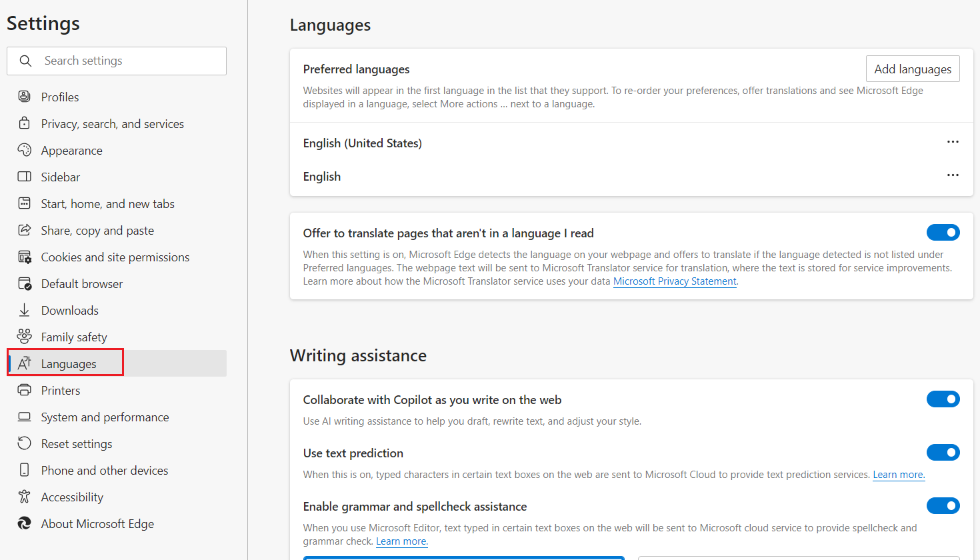Click the Downloads arrow icon
The image size is (980, 560).
[x=25, y=310]
